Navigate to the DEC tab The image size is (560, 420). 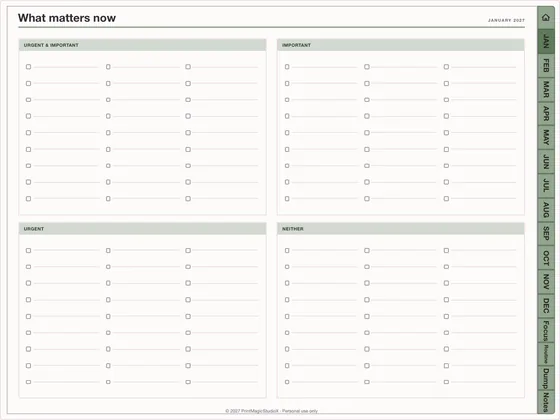pos(546,305)
